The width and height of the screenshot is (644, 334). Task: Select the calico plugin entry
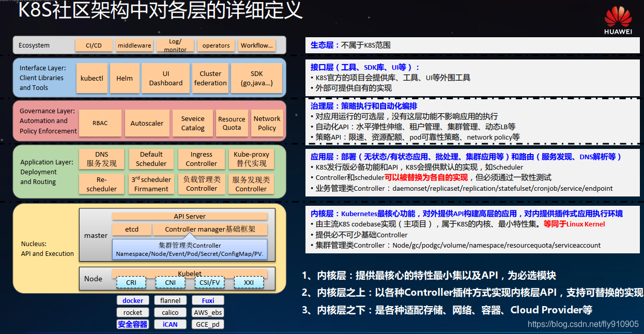click(x=170, y=312)
